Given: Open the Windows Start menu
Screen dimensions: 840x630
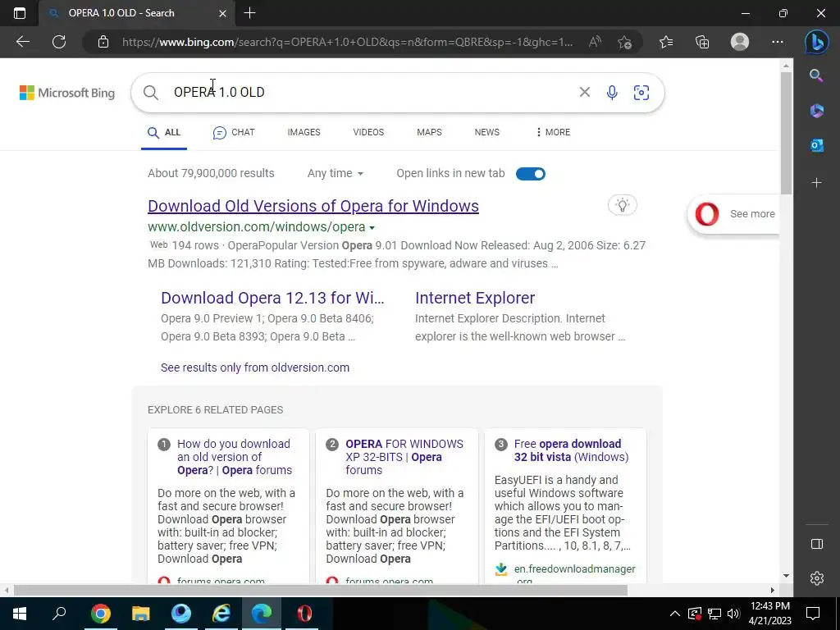Looking at the screenshot, I should tap(20, 614).
